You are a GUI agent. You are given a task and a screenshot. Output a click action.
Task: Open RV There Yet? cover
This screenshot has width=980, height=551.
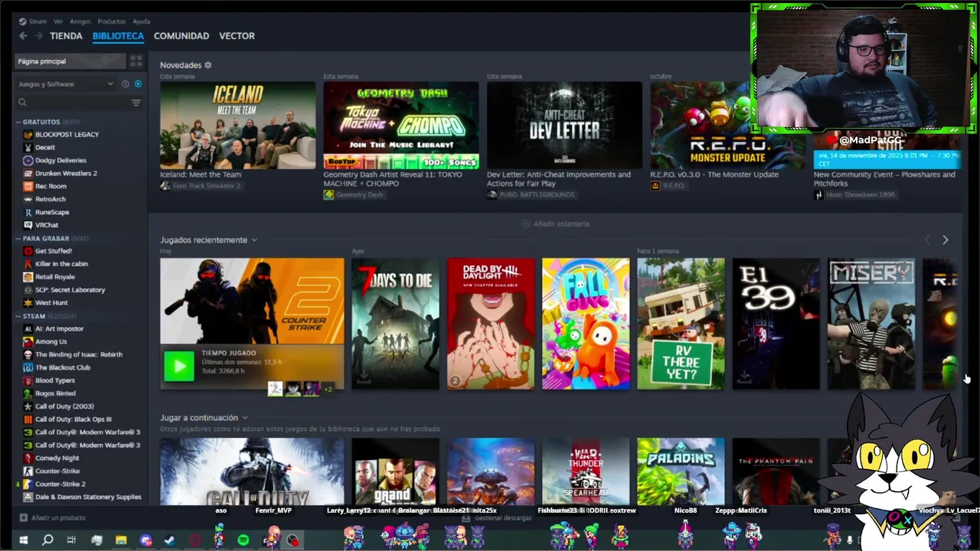coord(681,324)
